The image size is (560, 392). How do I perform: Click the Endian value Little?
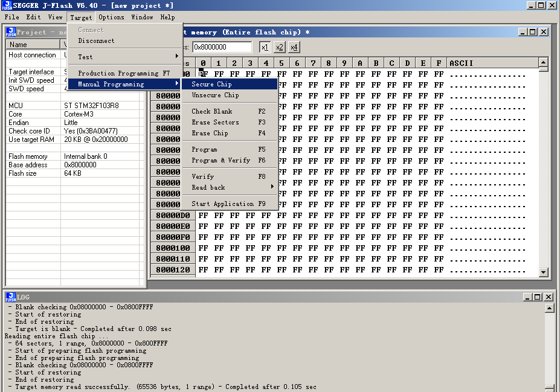tap(71, 123)
